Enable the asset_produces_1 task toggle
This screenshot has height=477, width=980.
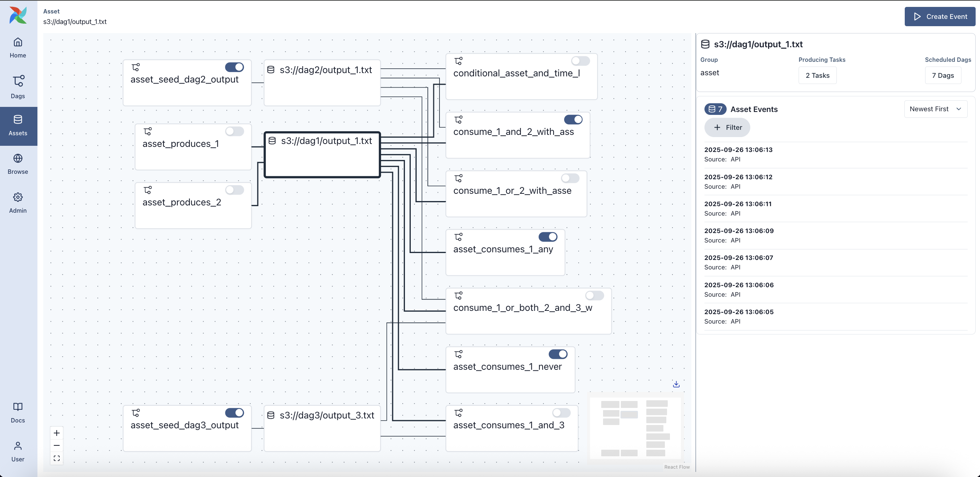point(235,131)
